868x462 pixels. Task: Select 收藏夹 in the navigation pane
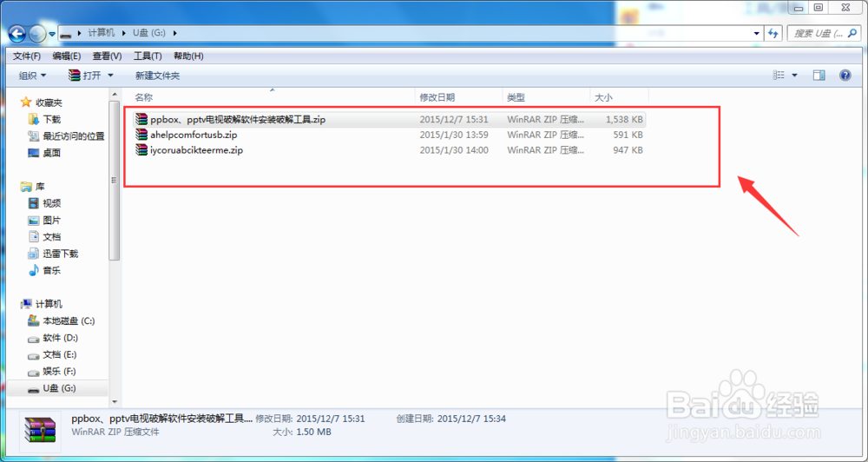[42, 102]
